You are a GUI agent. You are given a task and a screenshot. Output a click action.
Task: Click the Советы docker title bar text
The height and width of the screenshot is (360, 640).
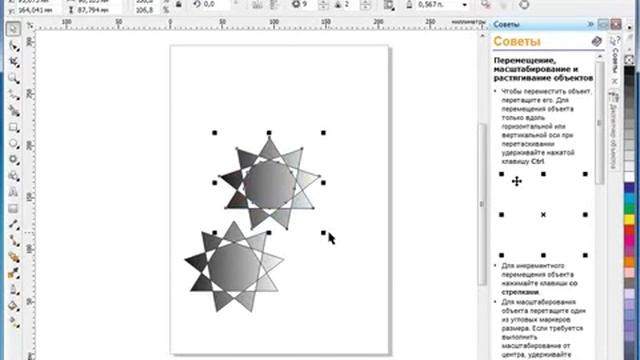[x=507, y=24]
